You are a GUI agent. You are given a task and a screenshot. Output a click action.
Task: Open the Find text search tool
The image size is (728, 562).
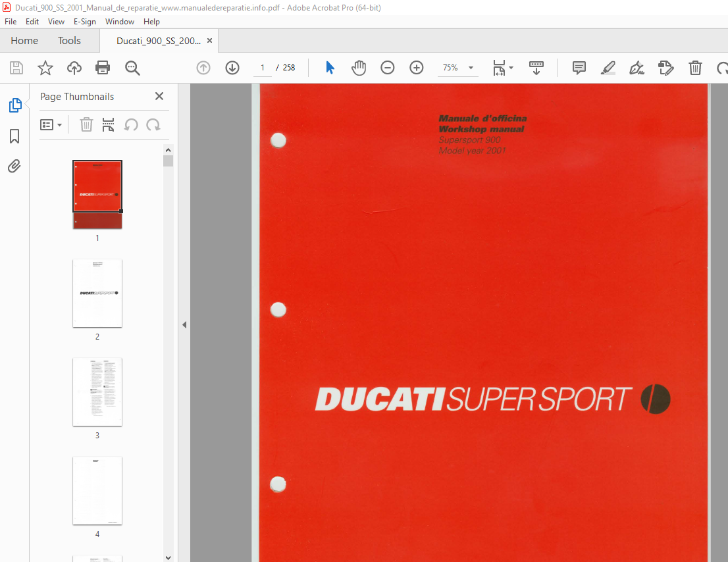click(132, 68)
